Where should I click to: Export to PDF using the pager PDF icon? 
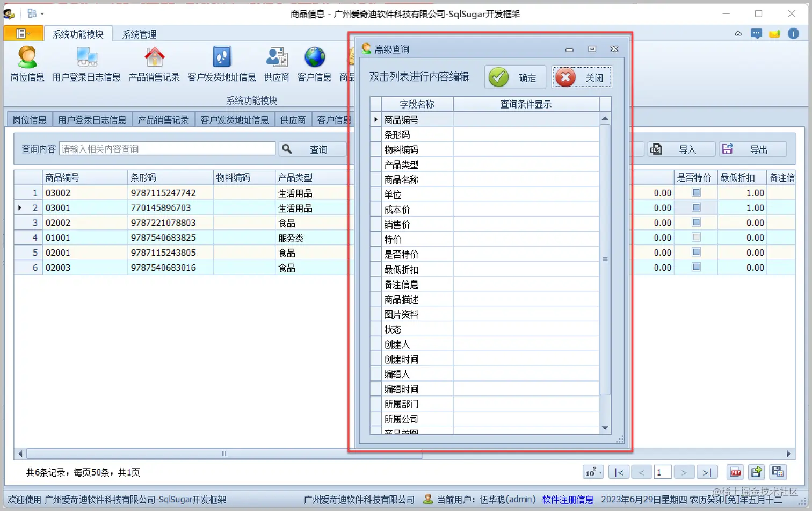(735, 472)
